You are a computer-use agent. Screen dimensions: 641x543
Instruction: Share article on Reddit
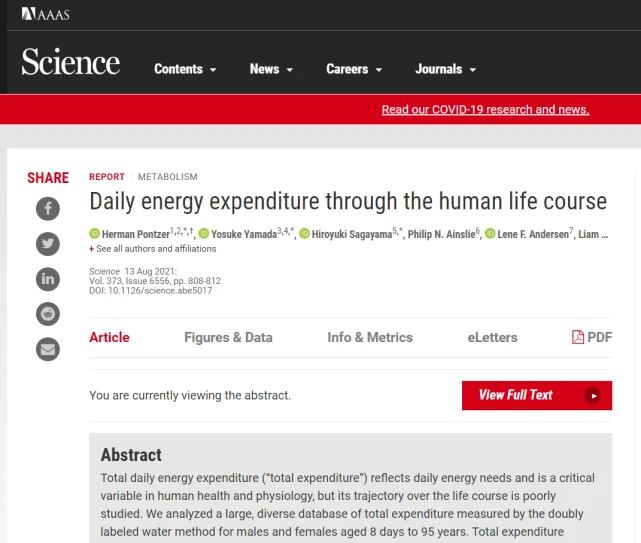[48, 314]
